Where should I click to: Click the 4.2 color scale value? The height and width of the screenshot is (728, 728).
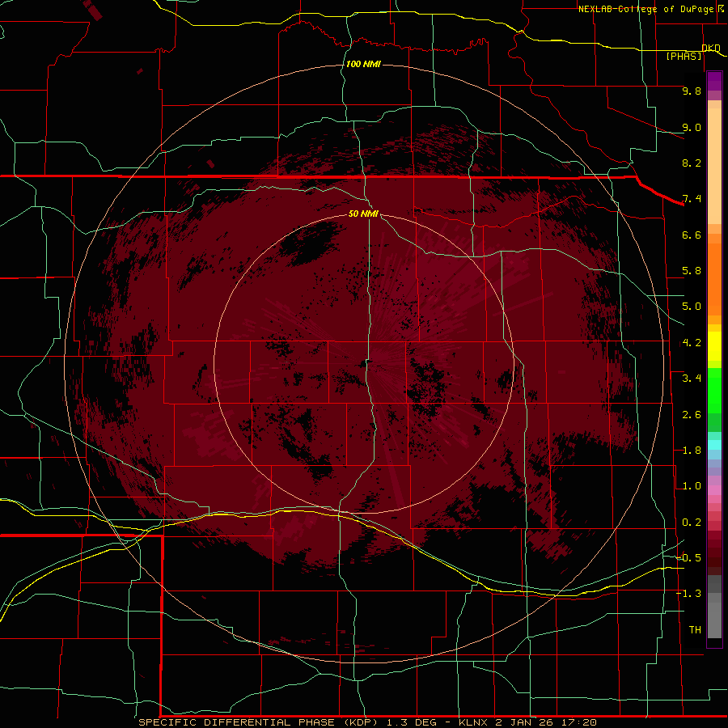(692, 343)
